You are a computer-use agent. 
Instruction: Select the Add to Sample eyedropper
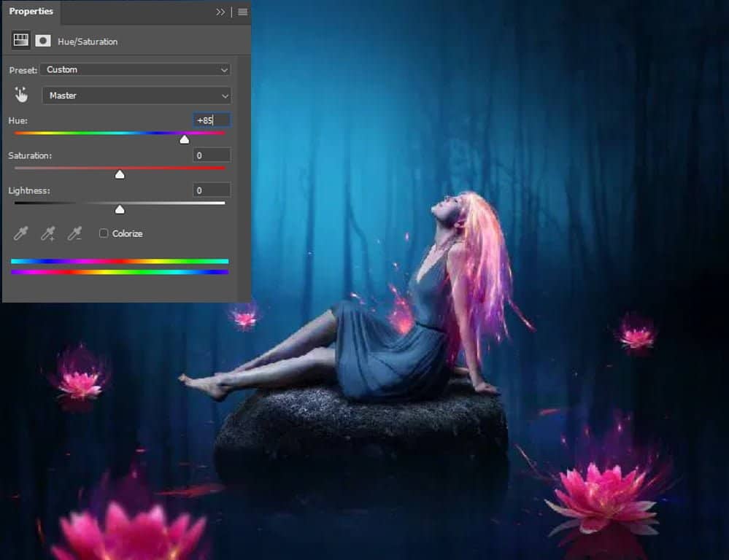47,233
